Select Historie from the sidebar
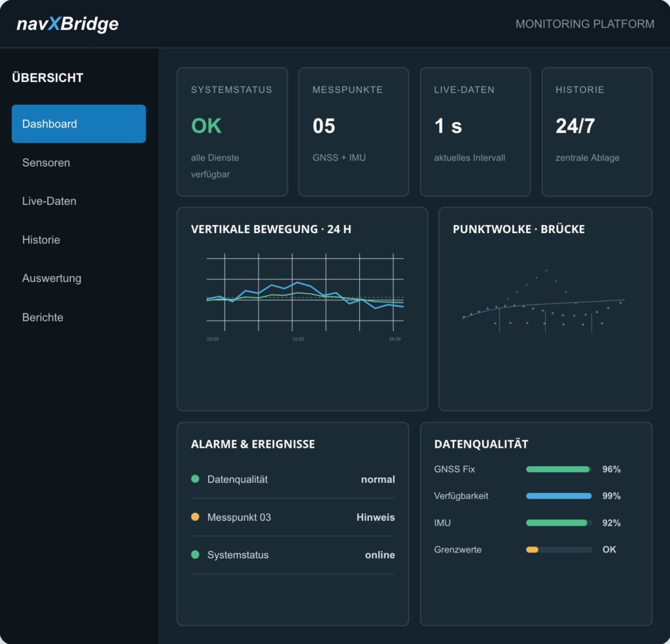This screenshot has width=670, height=644. [x=41, y=240]
